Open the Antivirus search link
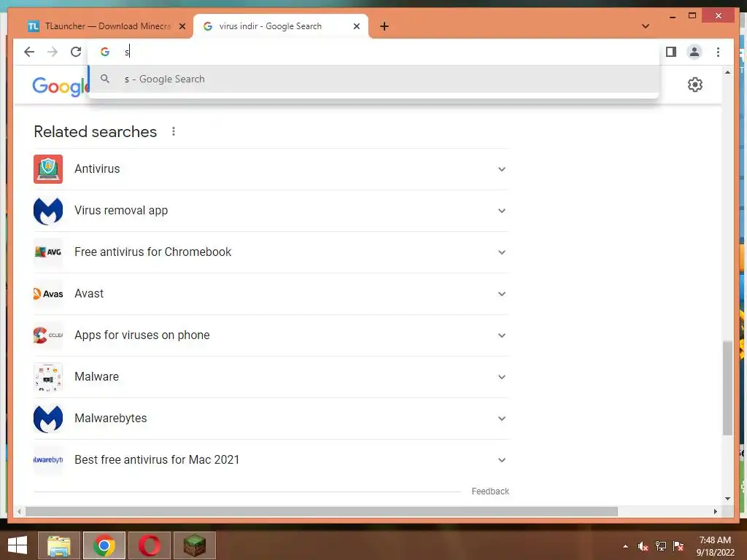 (97, 169)
